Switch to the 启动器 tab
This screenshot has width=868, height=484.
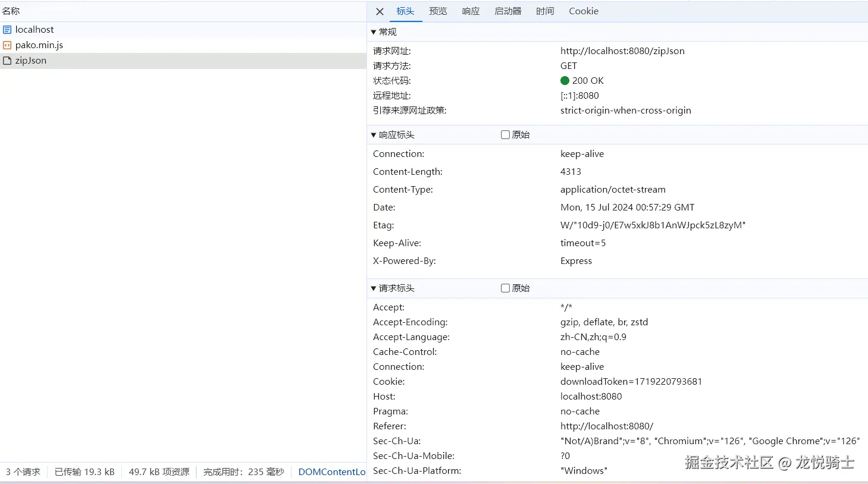coord(508,11)
